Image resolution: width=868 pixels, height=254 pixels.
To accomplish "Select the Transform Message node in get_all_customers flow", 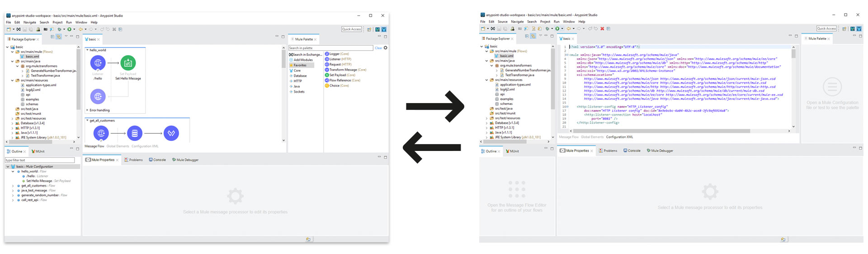I will [171, 133].
